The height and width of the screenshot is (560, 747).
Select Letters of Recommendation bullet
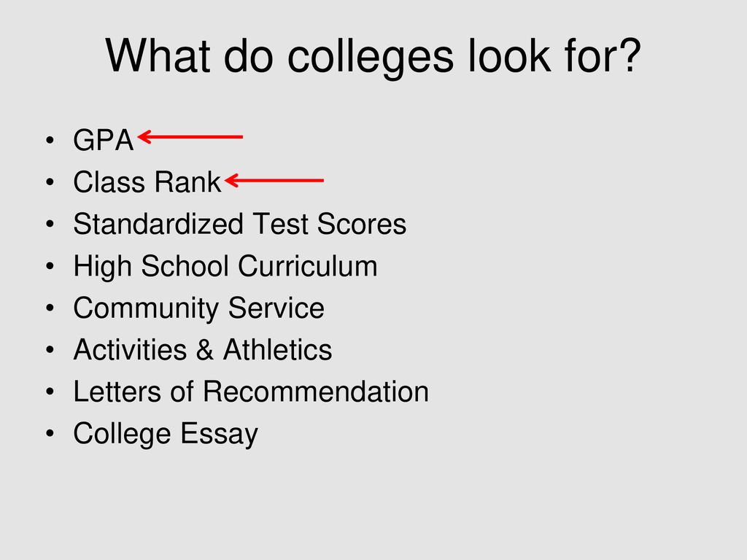tap(251, 392)
